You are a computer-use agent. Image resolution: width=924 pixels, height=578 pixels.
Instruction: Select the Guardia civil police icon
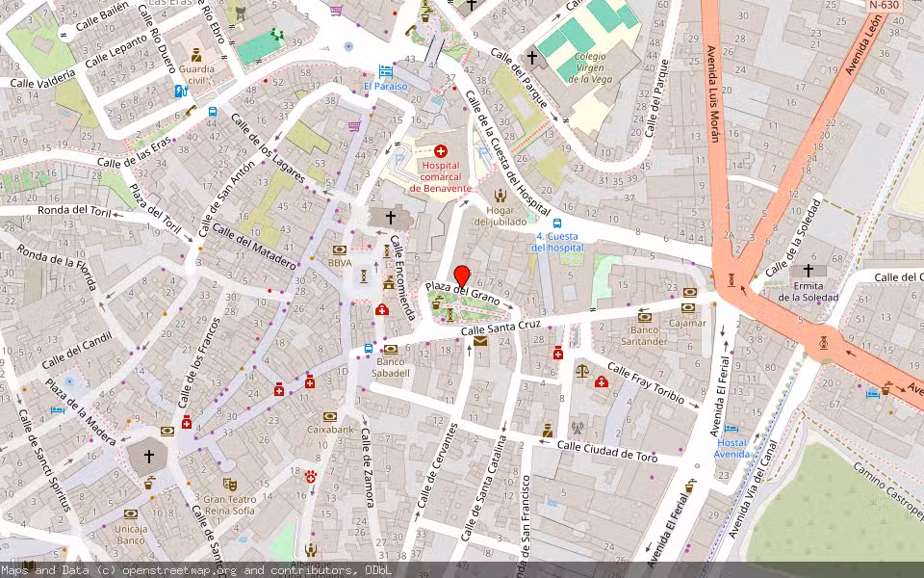196,55
